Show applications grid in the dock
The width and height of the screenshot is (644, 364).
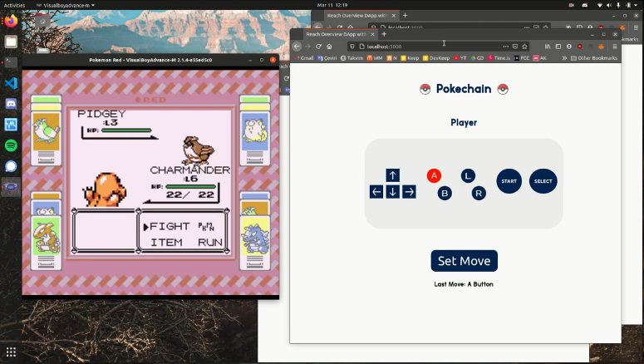pyautogui.click(x=11, y=352)
